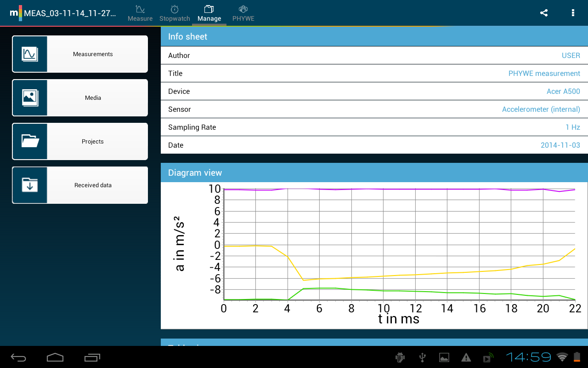
Task: Tap the Info sheet section header
Action: click(x=374, y=37)
